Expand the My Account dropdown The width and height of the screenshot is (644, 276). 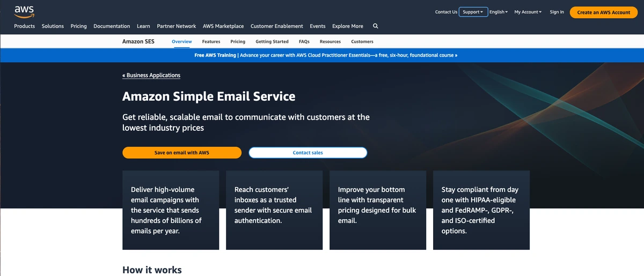coord(528,12)
